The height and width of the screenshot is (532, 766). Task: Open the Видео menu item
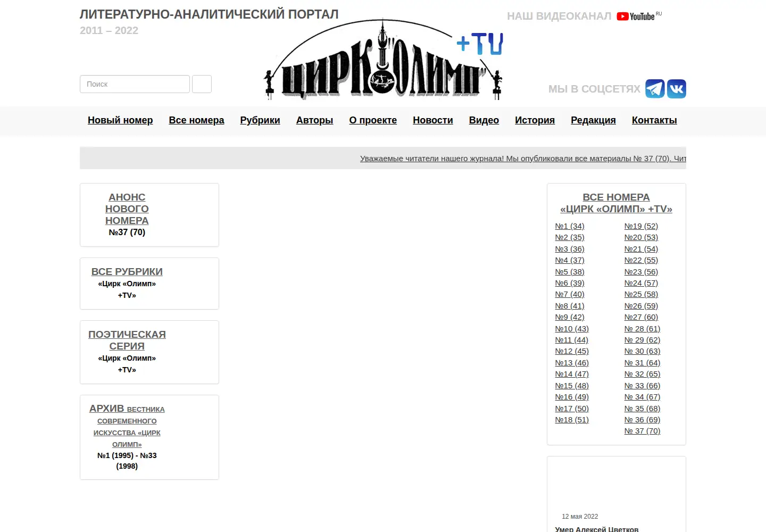(484, 120)
